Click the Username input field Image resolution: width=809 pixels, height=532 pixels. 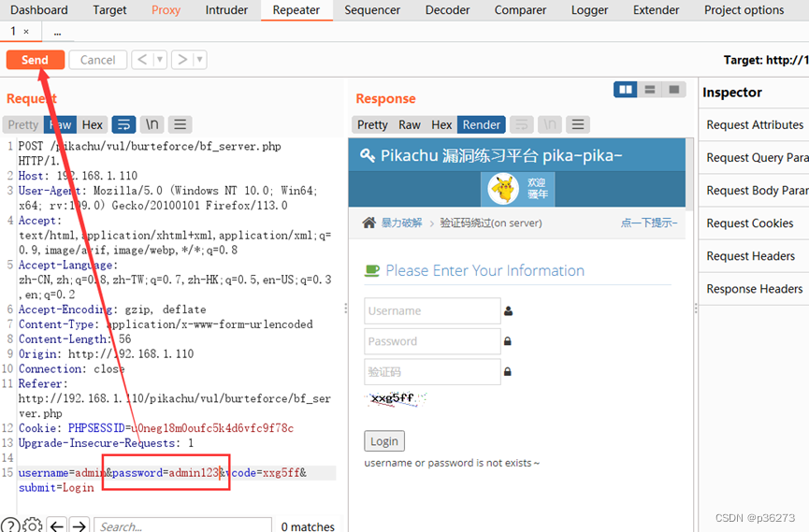click(x=432, y=310)
